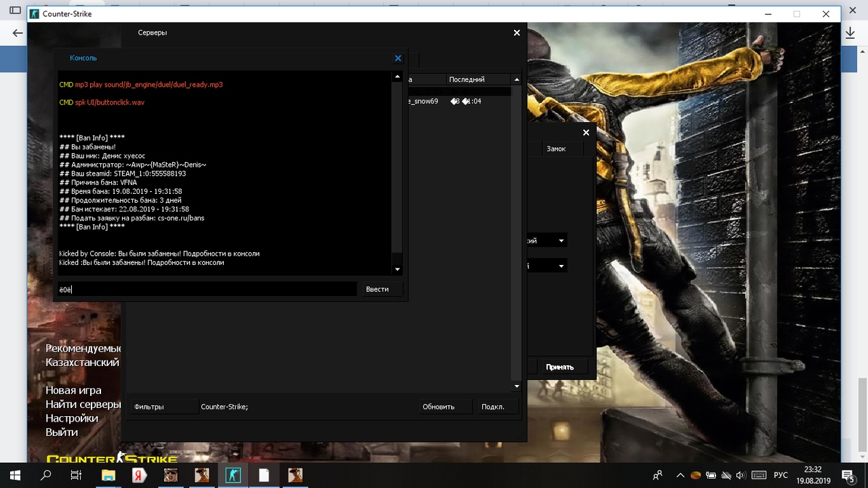Image resolution: width=868 pixels, height=488 pixels.
Task: Click the browser back arrow behind game window
Action: tap(17, 33)
